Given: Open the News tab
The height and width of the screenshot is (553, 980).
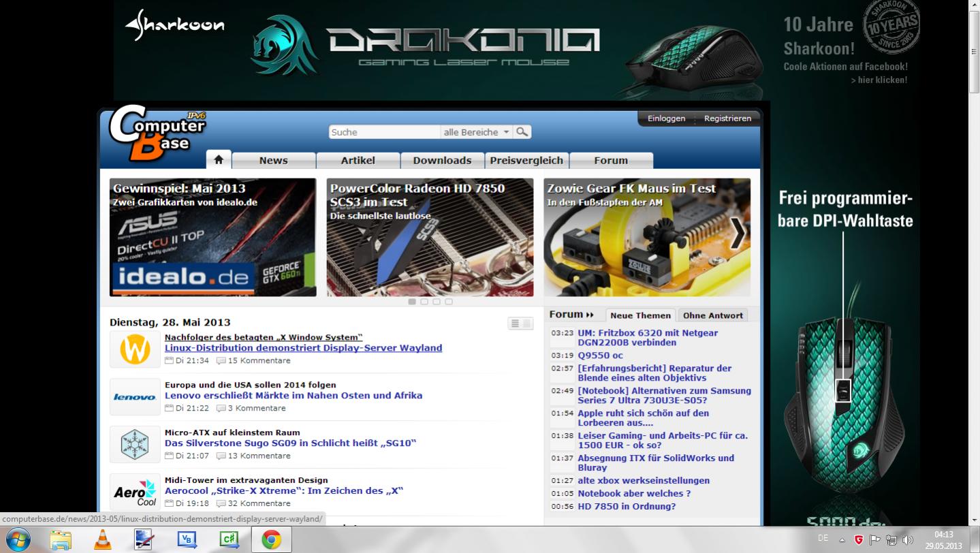Looking at the screenshot, I should [x=274, y=160].
